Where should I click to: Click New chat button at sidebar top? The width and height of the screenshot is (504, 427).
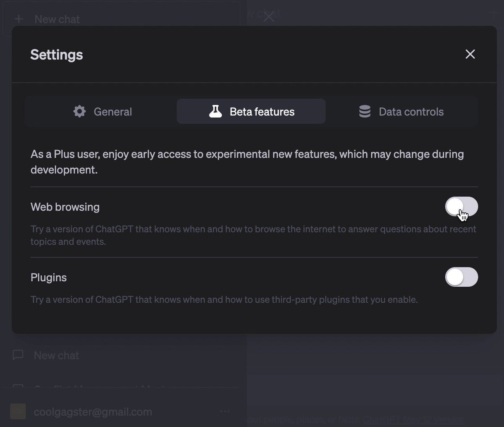(122, 19)
